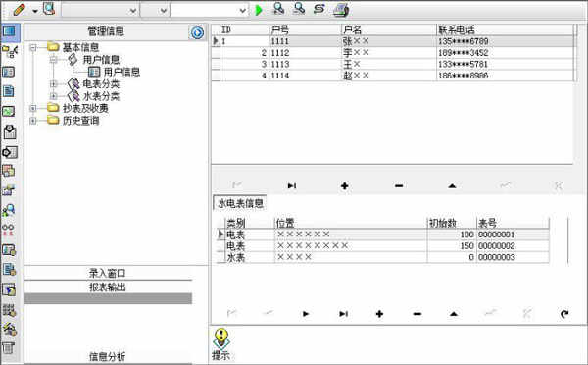Screen dimensions: 588x365
Task: Click the blue circular arrow beside 管理信息
Action: click(197, 32)
